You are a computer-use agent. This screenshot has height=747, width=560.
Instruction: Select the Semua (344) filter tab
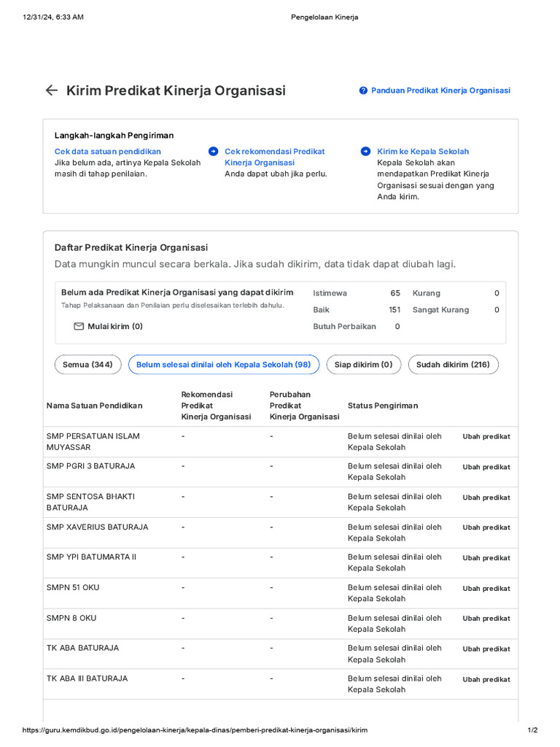[87, 365]
